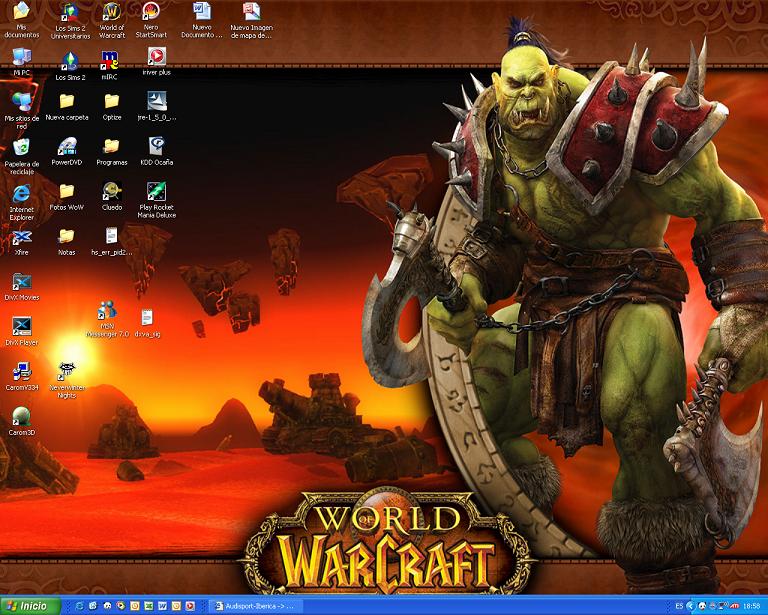
Task: Open the Optize folder
Action: (112, 107)
